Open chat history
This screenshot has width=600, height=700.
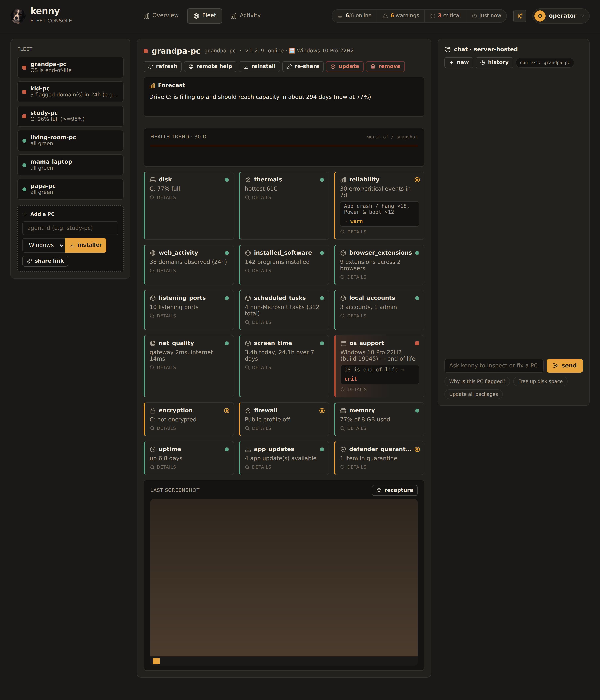[494, 63]
